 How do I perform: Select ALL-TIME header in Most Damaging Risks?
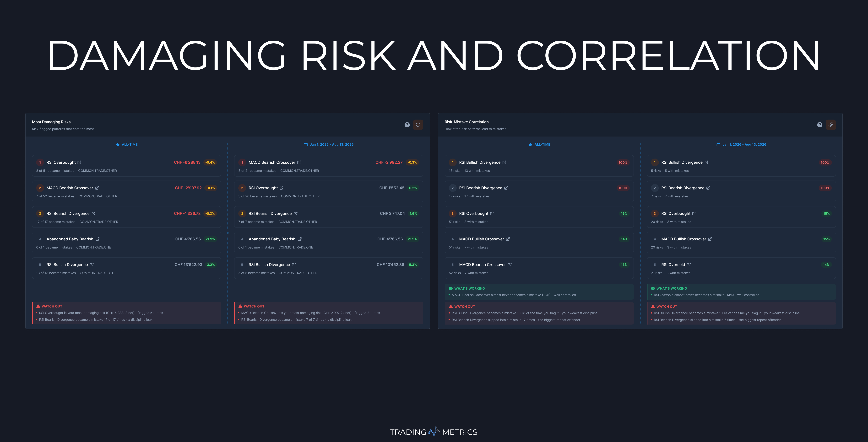(x=127, y=145)
